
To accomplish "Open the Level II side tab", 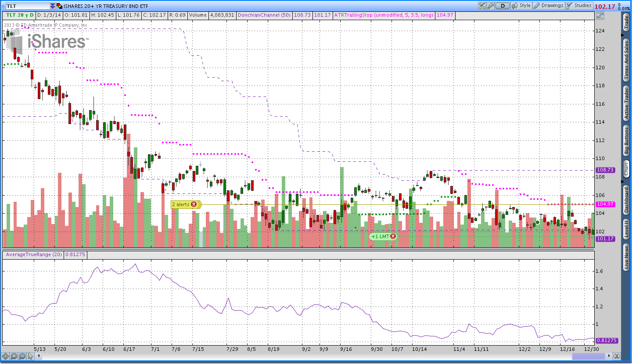I will (x=626, y=229).
